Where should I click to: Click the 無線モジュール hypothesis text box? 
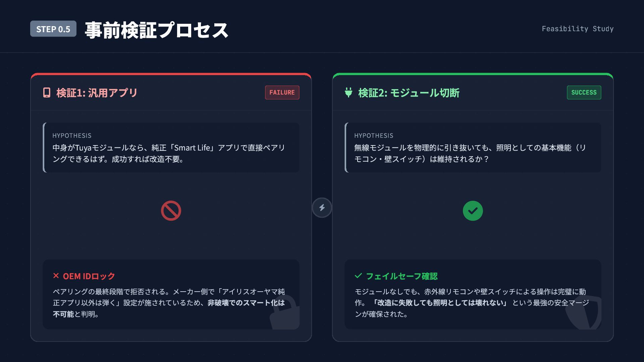coord(473,148)
